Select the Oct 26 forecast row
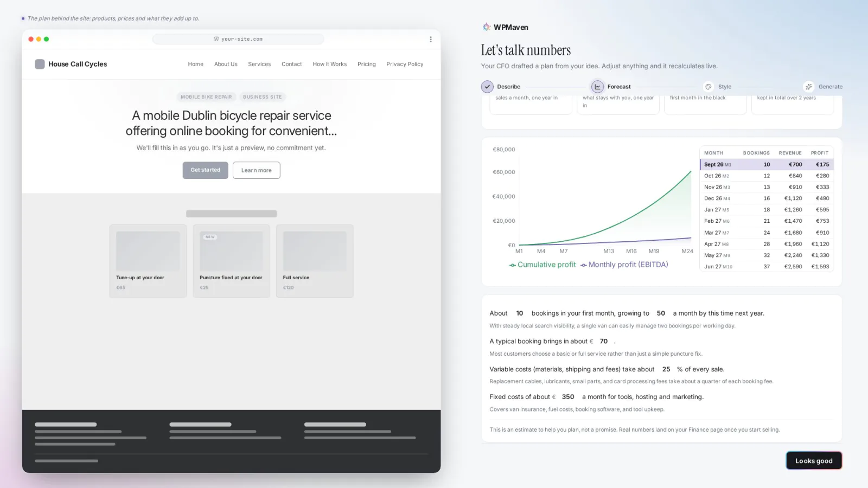This screenshot has height=488, width=868. [767, 176]
